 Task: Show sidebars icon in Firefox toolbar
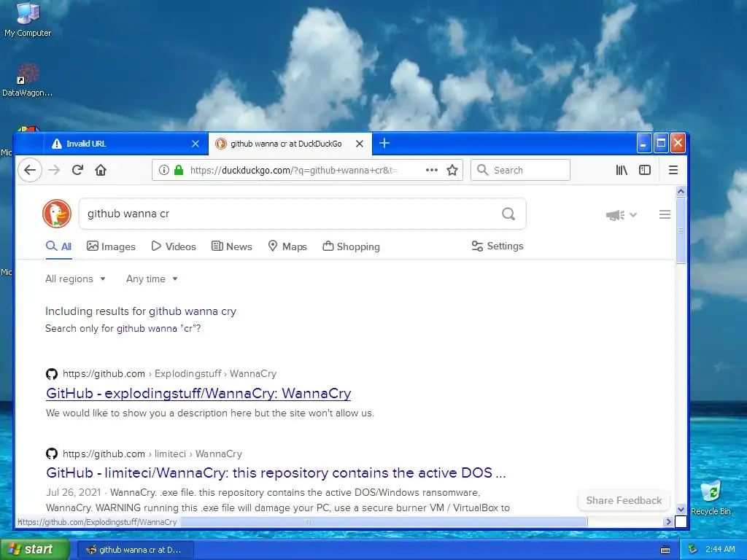point(645,170)
